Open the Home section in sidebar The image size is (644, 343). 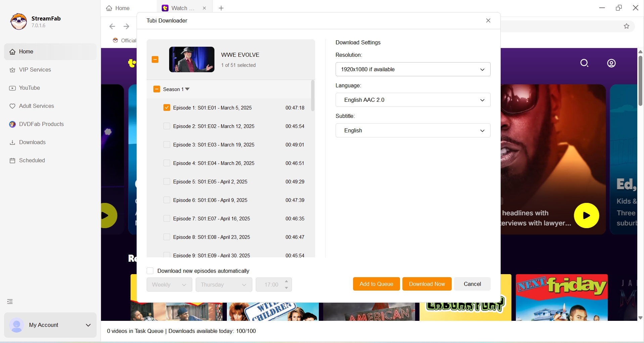click(x=27, y=51)
